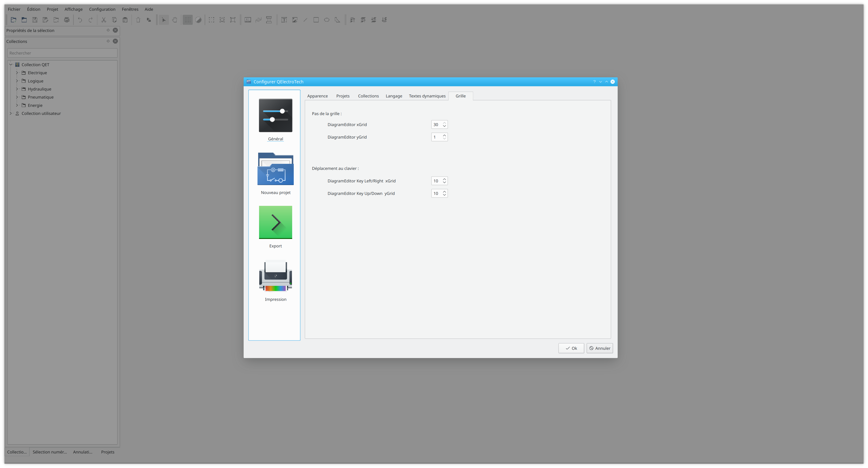868x468 pixels.
Task: Click the save as icon with pencil
Action: (x=45, y=20)
